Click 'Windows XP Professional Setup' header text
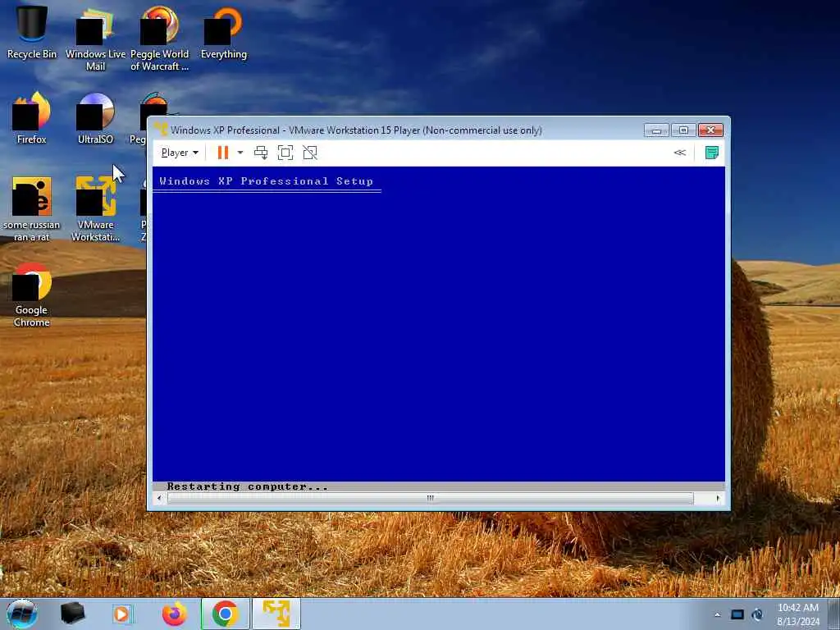Screen dimensions: 840x630 [267, 181]
